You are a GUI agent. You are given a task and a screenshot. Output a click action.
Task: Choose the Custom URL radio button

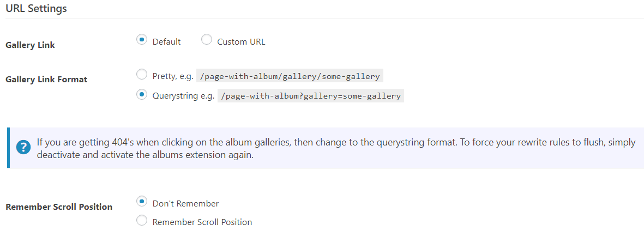click(207, 40)
